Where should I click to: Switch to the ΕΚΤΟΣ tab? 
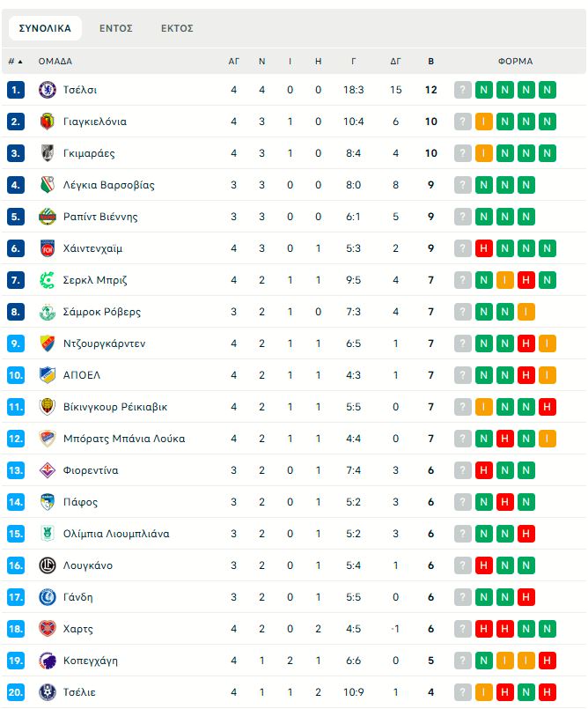tap(177, 28)
